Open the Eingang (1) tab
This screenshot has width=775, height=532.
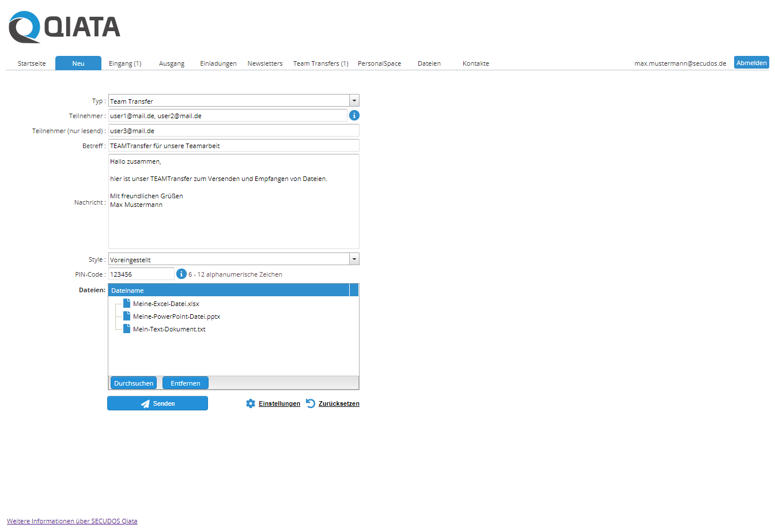tap(125, 63)
